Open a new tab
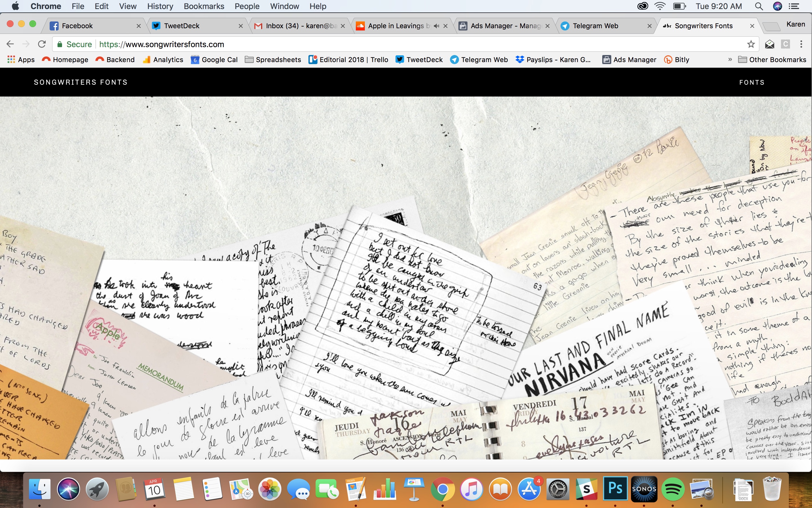 point(771,26)
